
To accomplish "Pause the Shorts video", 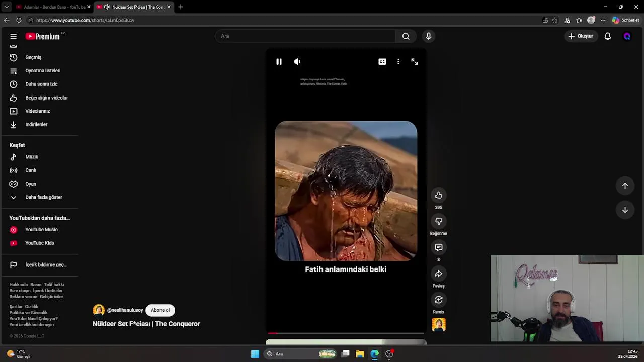I will point(279,61).
